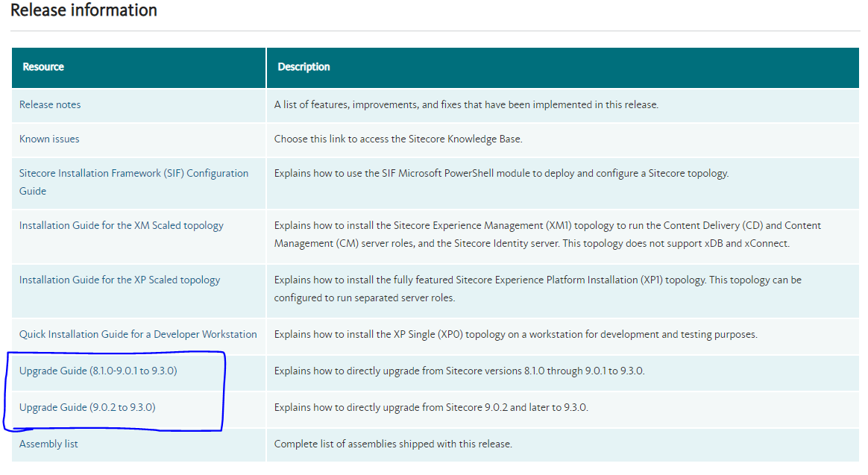Open Installation Guide for XP Scaled topology
Image resolution: width=868 pixels, height=475 pixels.
tap(119, 280)
